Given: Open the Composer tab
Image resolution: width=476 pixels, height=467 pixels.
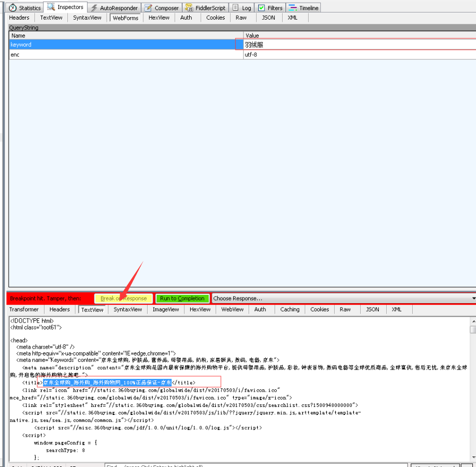Looking at the screenshot, I should pyautogui.click(x=162, y=8).
